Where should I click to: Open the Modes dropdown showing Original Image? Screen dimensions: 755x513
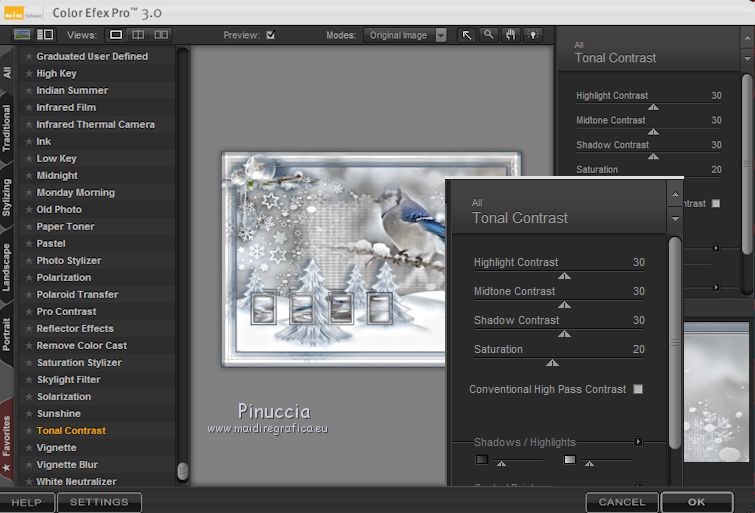pos(405,35)
